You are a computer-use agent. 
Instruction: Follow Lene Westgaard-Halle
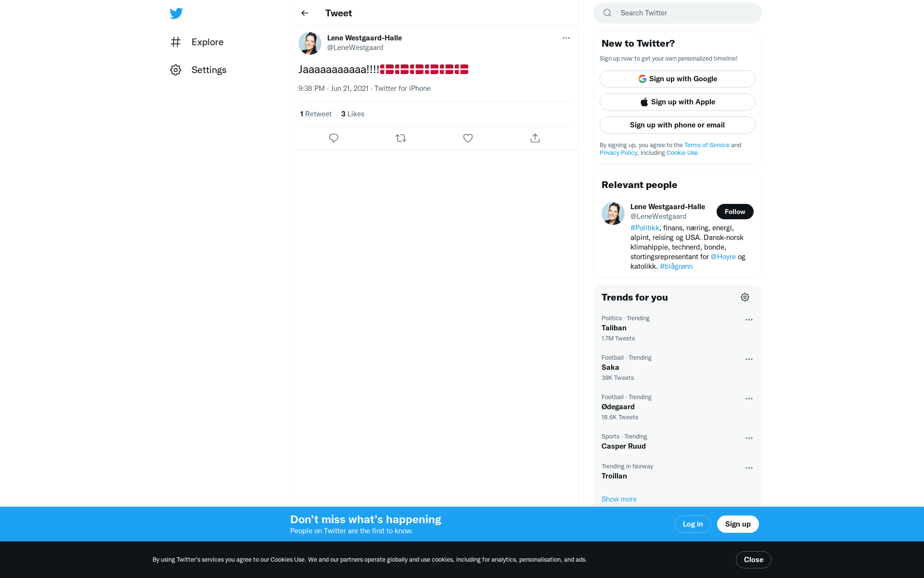[735, 212]
